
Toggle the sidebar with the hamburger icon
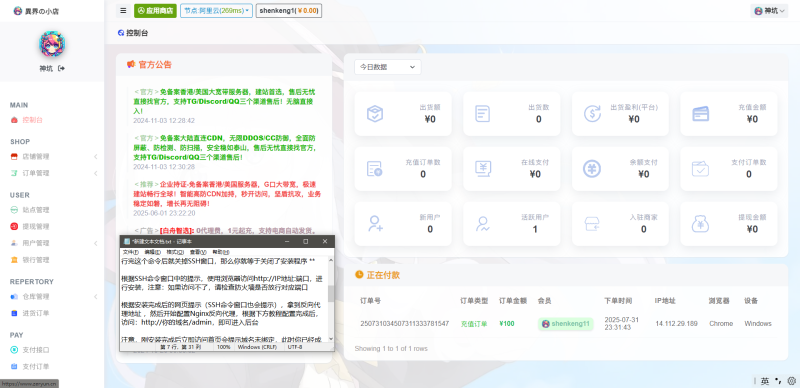(x=123, y=10)
